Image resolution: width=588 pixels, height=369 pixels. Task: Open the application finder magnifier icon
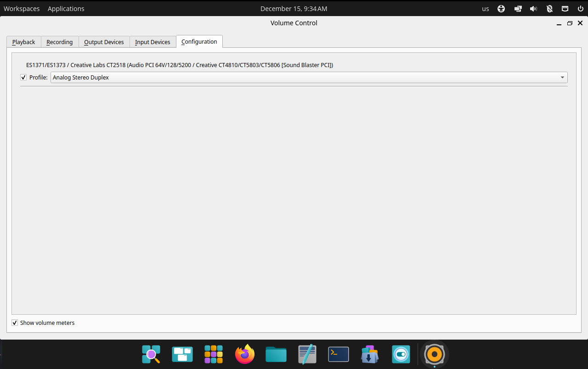click(x=151, y=354)
